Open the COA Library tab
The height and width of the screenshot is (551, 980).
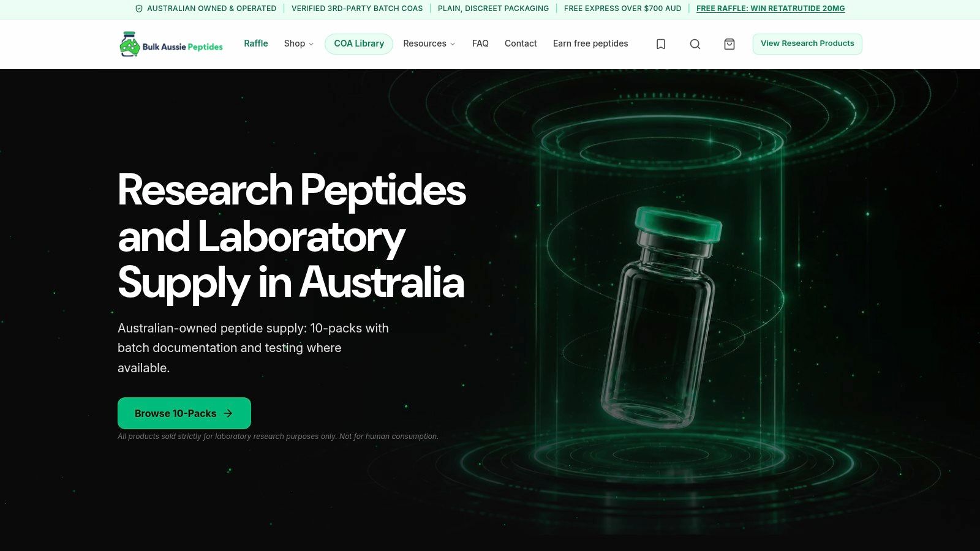coord(359,43)
